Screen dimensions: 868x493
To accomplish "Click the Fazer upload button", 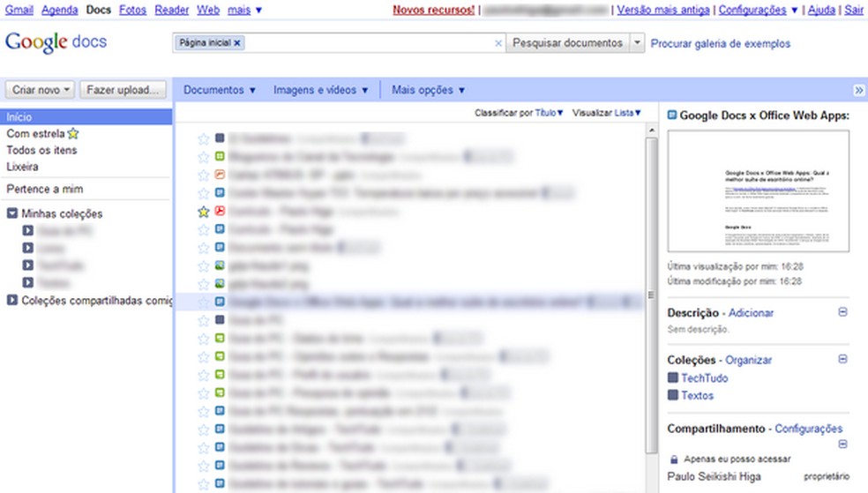I will (x=123, y=90).
